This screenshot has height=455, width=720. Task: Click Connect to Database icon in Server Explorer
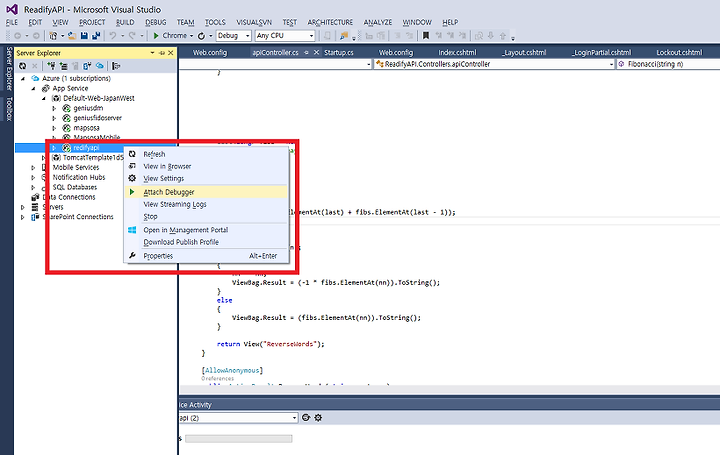coord(51,66)
